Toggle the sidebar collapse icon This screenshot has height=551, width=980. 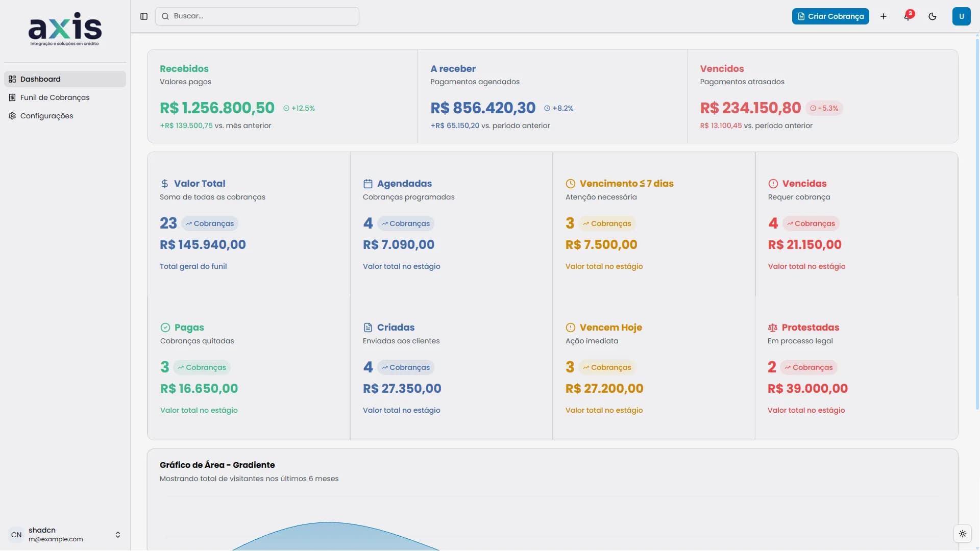pyautogui.click(x=144, y=16)
